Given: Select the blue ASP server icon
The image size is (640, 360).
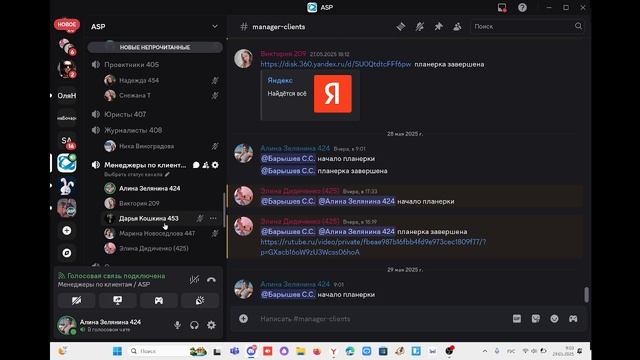Looking at the screenshot, I should point(67,163).
